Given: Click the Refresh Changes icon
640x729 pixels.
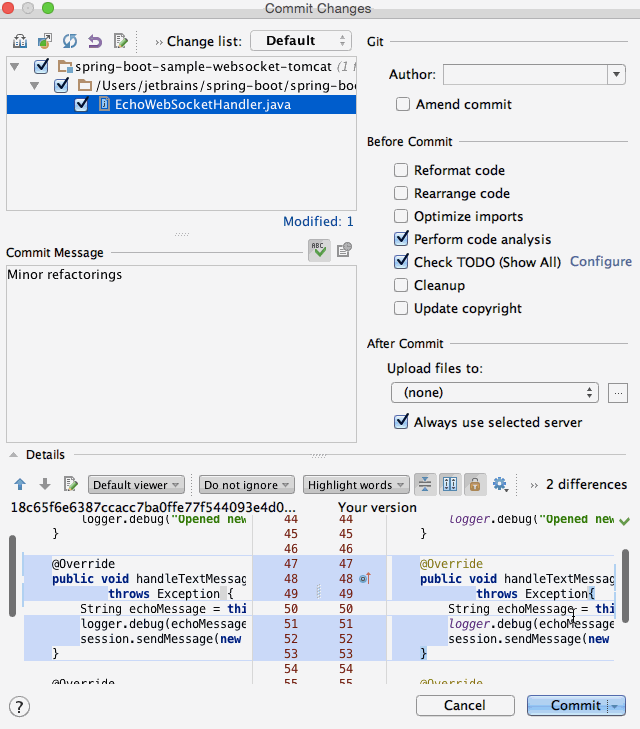Looking at the screenshot, I should coord(70,41).
